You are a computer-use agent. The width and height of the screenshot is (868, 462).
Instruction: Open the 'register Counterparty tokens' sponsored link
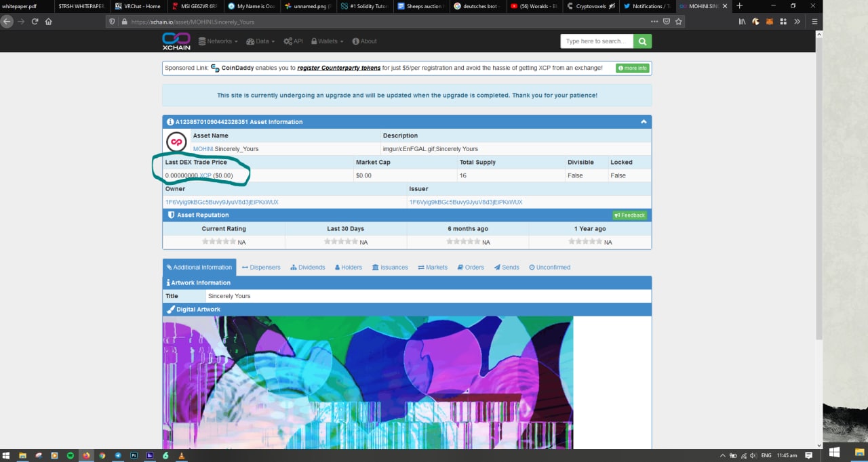pyautogui.click(x=338, y=68)
